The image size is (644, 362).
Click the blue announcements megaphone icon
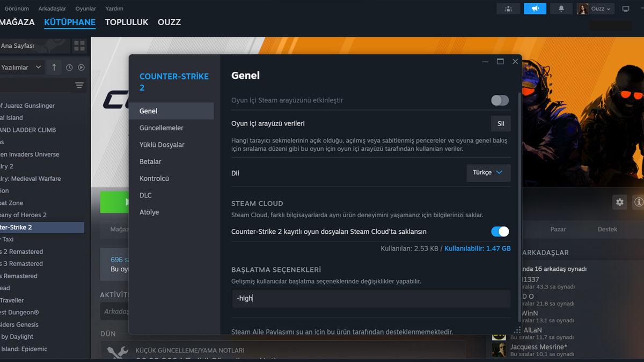coord(535,8)
